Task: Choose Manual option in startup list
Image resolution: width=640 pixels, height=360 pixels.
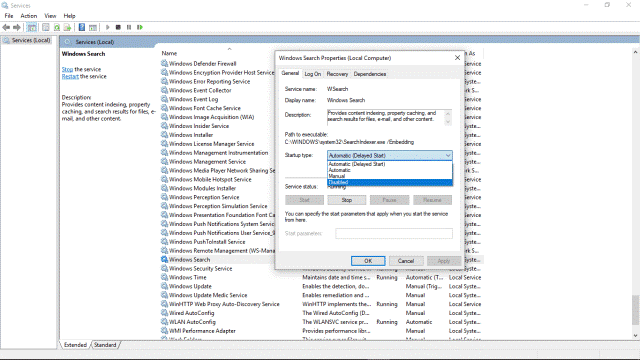Action: coord(390,176)
